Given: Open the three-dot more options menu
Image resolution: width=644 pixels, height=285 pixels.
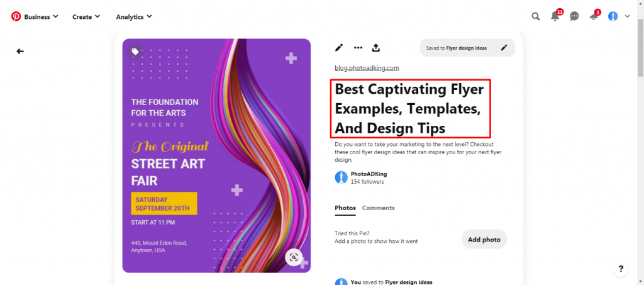Looking at the screenshot, I should click(x=358, y=48).
